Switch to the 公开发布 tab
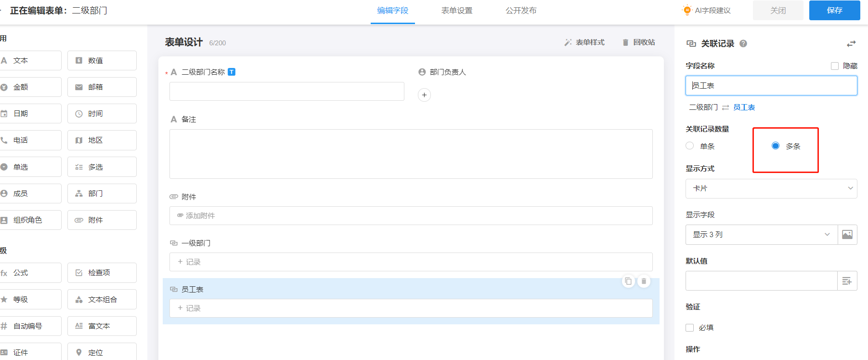Screen dimensions: 868x360 click(521, 11)
